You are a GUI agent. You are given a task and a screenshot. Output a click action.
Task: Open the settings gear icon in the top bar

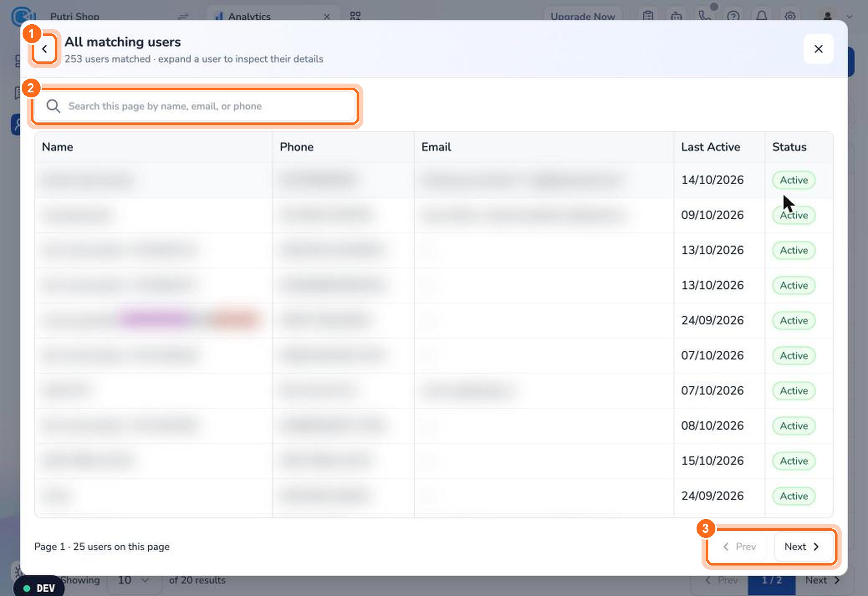(x=790, y=16)
